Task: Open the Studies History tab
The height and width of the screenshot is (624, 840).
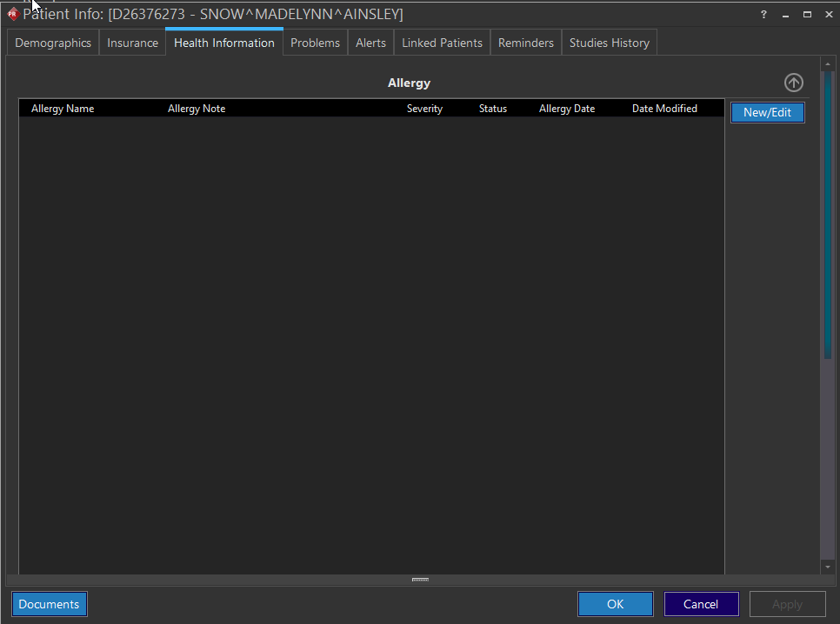Action: 609,43
